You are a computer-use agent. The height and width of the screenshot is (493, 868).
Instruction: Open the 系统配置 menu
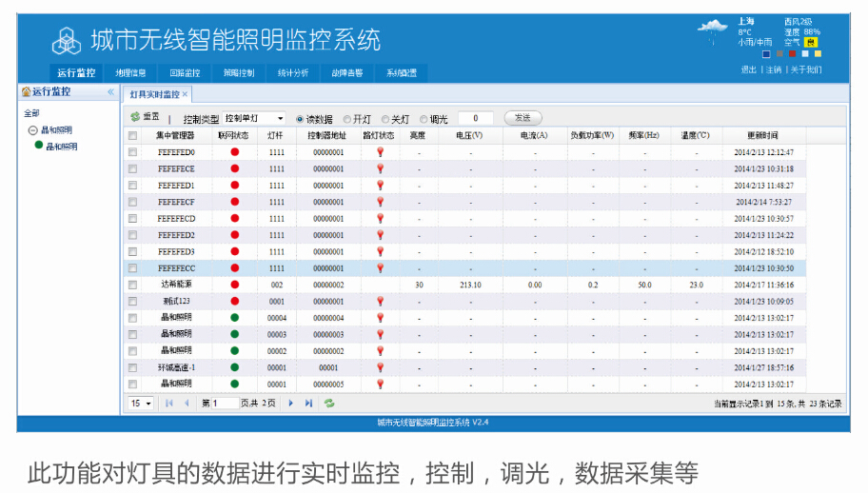click(402, 72)
